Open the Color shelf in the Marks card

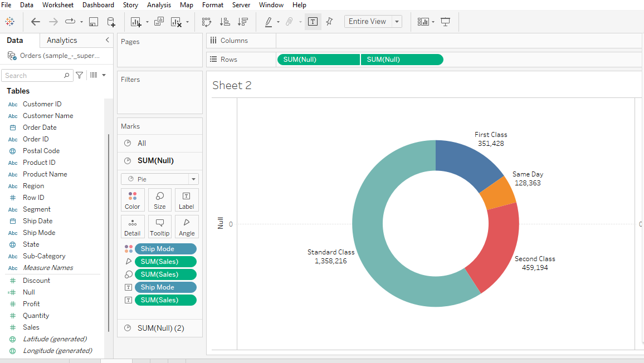133,199
